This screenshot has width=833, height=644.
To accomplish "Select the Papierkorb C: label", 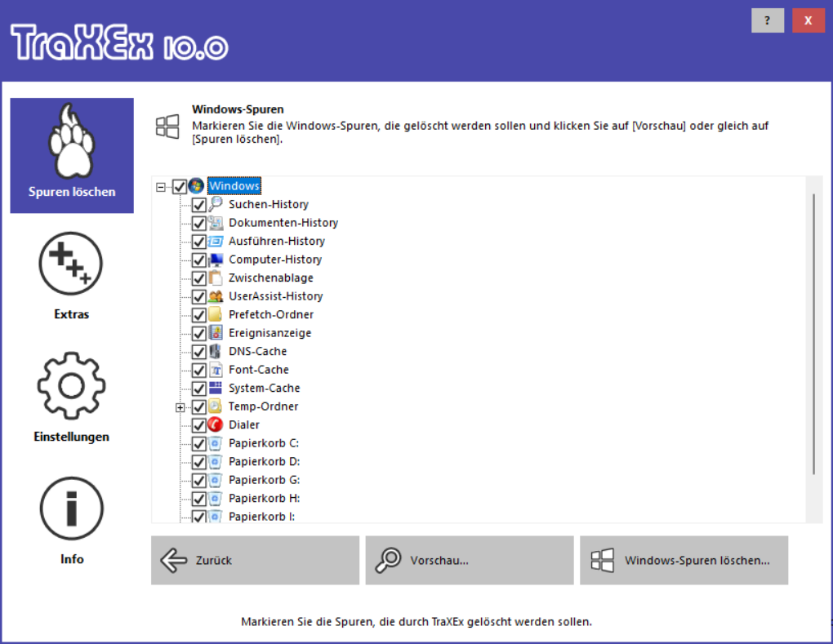I will pos(264,442).
